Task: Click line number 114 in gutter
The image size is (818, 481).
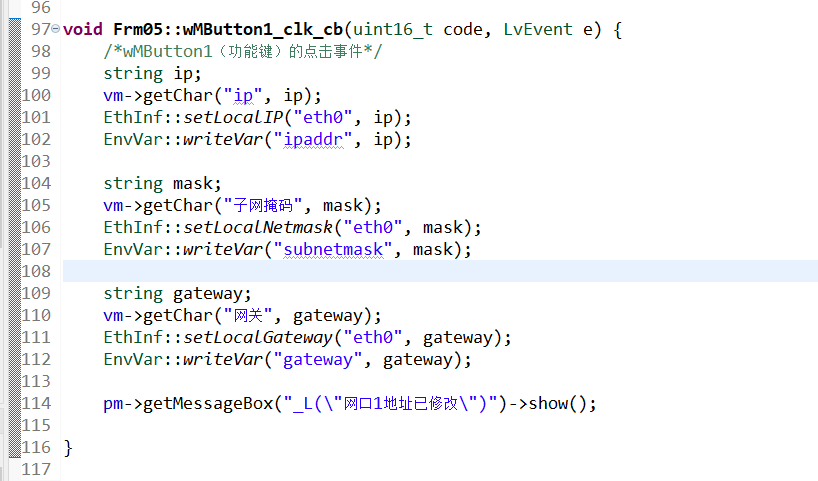Action: 36,404
